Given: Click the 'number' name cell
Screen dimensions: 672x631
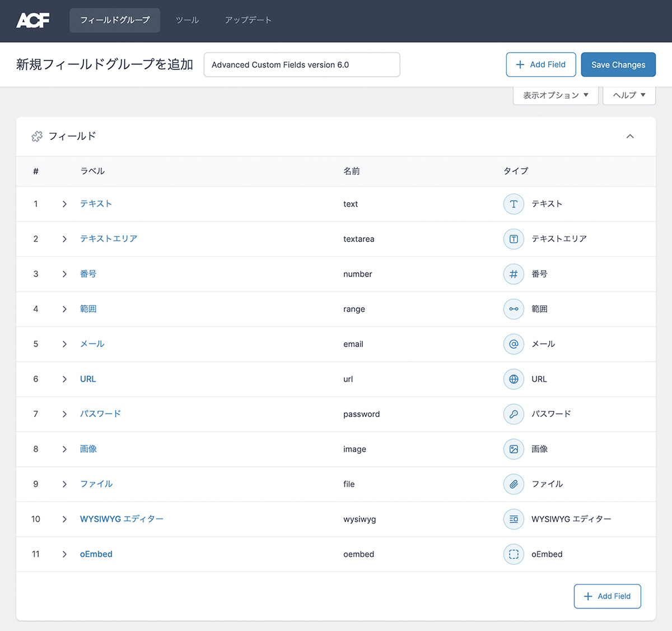Looking at the screenshot, I should pyautogui.click(x=358, y=274).
